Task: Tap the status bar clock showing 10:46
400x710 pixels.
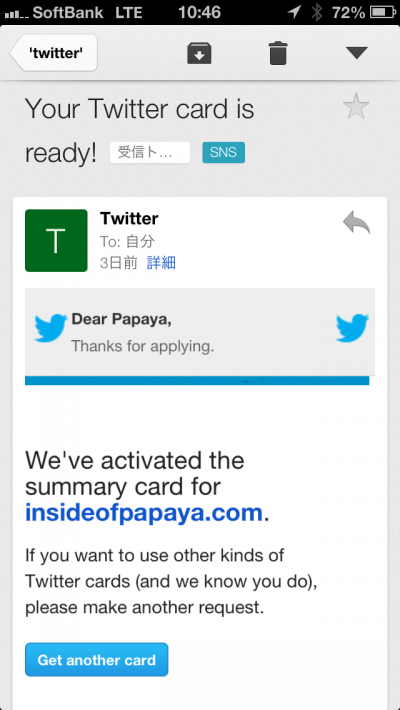Action: coord(199,12)
